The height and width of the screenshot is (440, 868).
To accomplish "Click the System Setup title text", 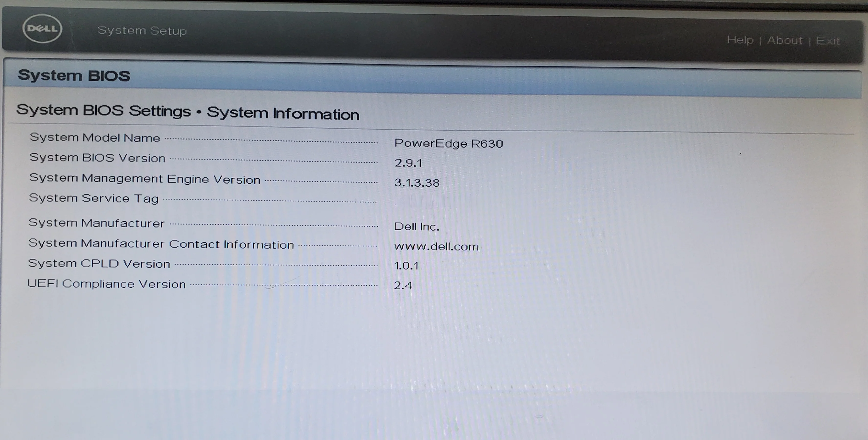I will point(142,31).
